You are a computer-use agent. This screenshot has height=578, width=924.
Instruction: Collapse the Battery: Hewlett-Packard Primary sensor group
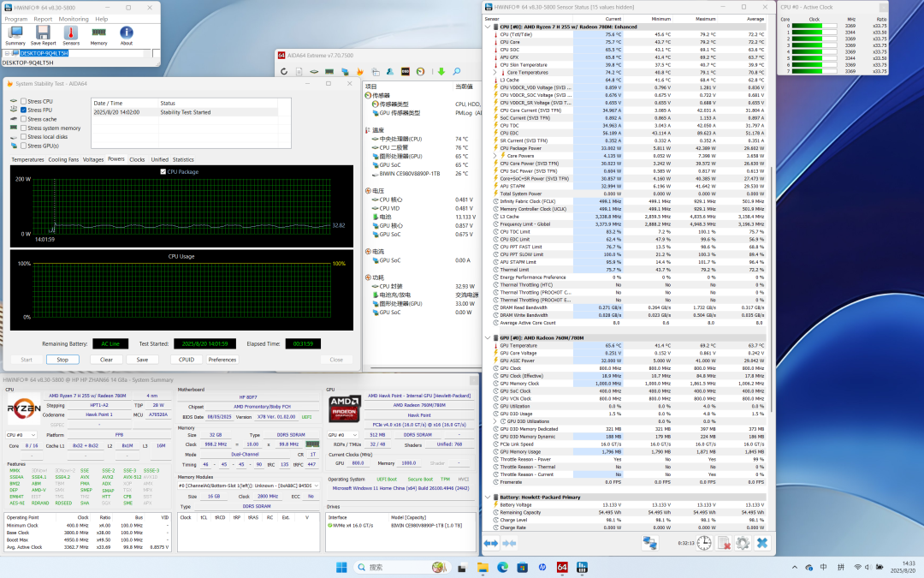tap(488, 498)
